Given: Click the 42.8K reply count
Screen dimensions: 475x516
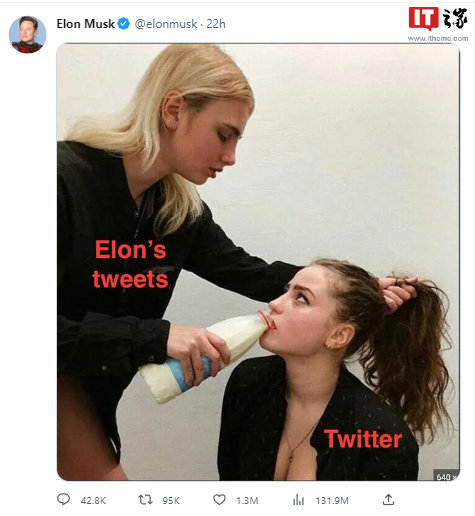Looking at the screenshot, I should tap(93, 500).
